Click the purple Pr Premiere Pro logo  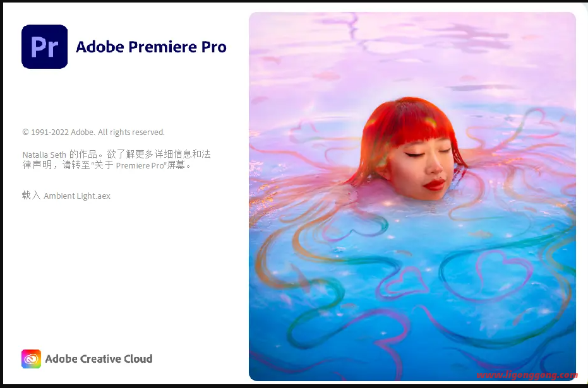(45, 47)
